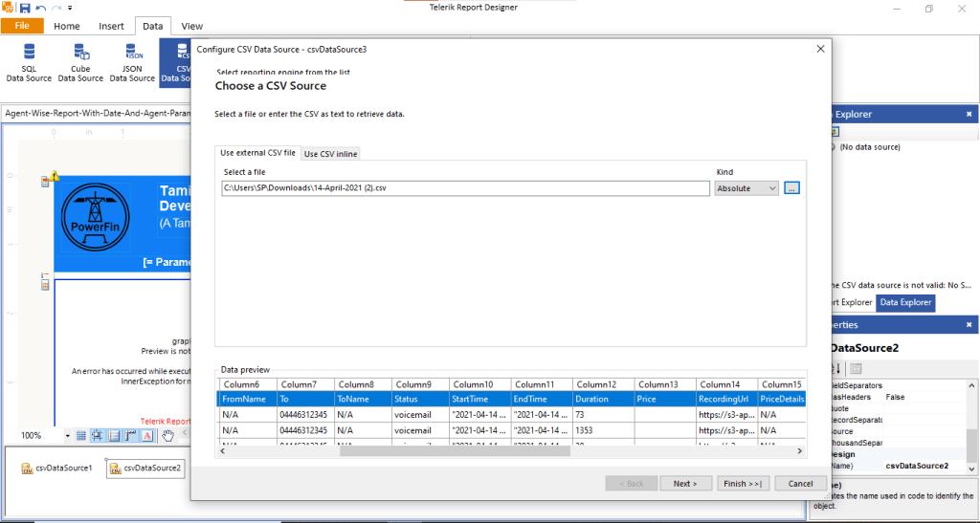Click the Cube Data Source icon

[x=80, y=62]
